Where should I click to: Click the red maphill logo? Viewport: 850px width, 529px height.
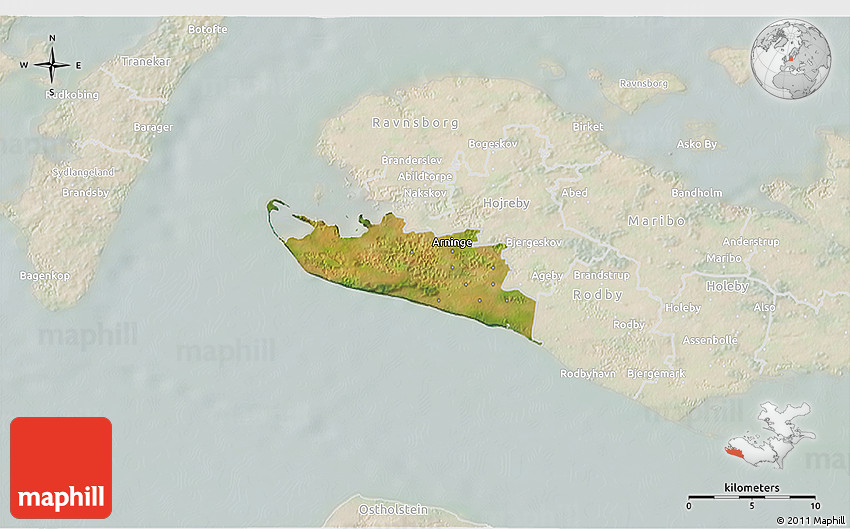point(61,467)
